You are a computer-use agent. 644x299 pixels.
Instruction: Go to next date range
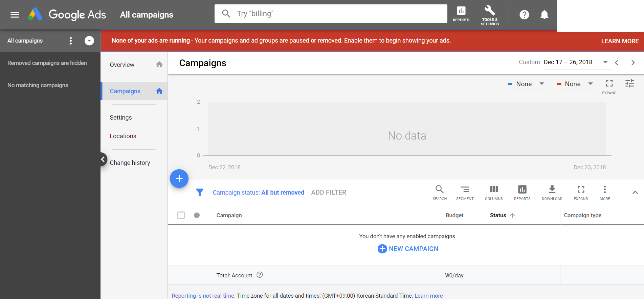633,63
